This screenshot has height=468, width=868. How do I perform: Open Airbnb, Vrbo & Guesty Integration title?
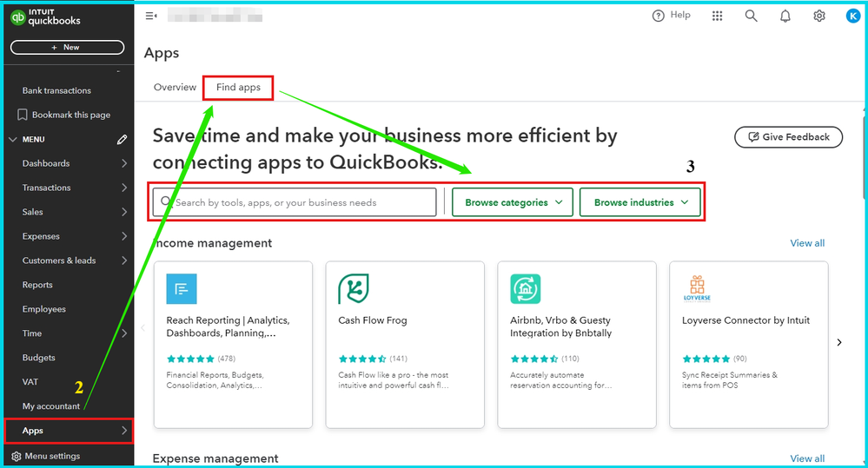tap(560, 327)
